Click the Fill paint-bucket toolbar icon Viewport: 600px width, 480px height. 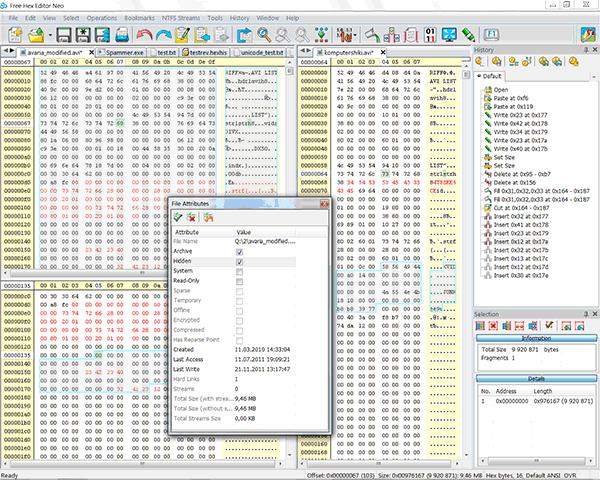click(x=371, y=35)
